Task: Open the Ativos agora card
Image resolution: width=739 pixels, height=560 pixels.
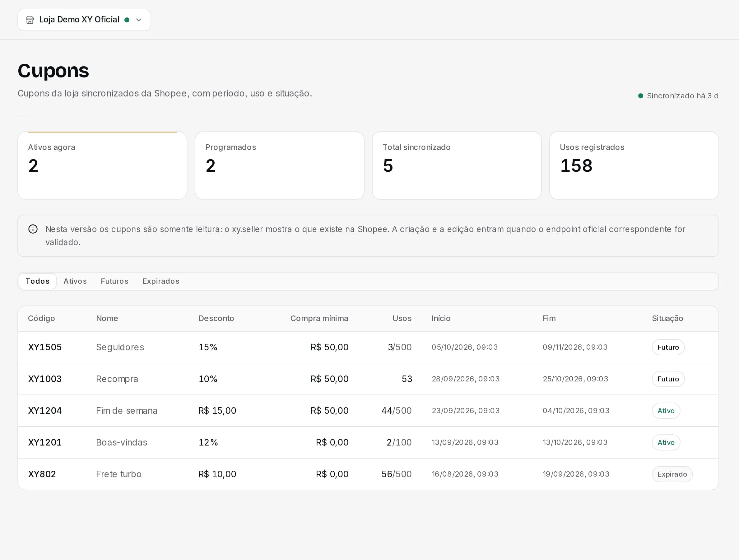Action: [x=102, y=166]
